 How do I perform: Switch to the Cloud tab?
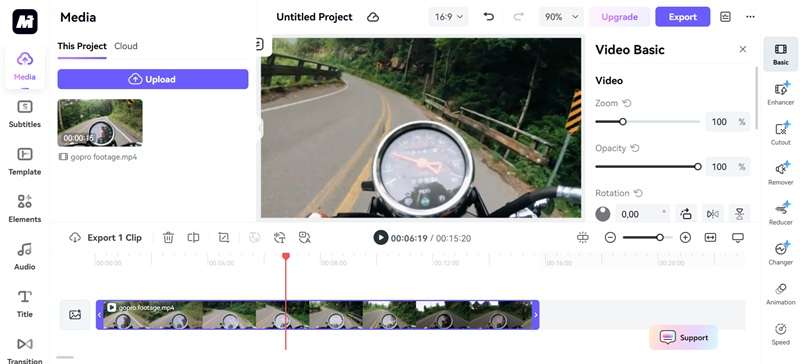click(x=126, y=46)
